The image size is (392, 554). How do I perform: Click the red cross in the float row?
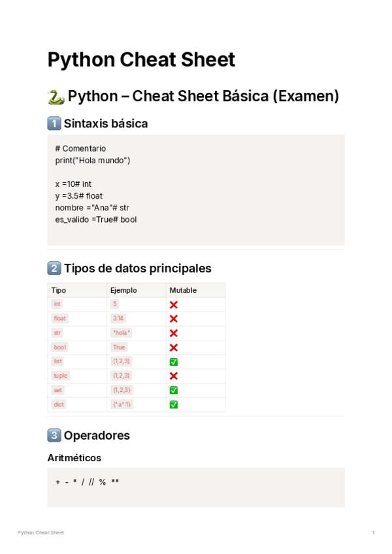[174, 319]
